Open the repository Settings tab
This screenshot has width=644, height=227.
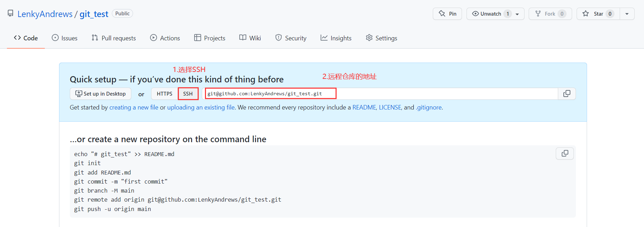[381, 38]
